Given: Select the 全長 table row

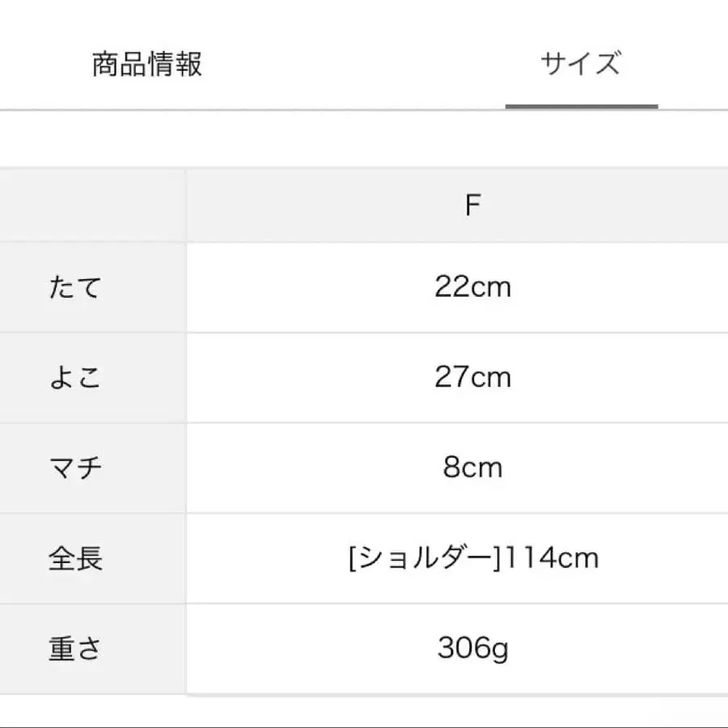Looking at the screenshot, I should point(364,558).
